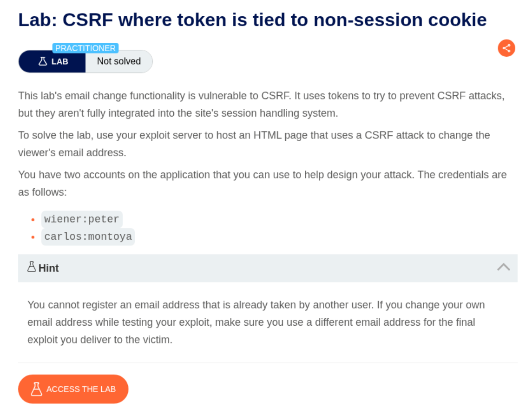Click the lab title heading
532x408 pixels.
click(x=252, y=20)
